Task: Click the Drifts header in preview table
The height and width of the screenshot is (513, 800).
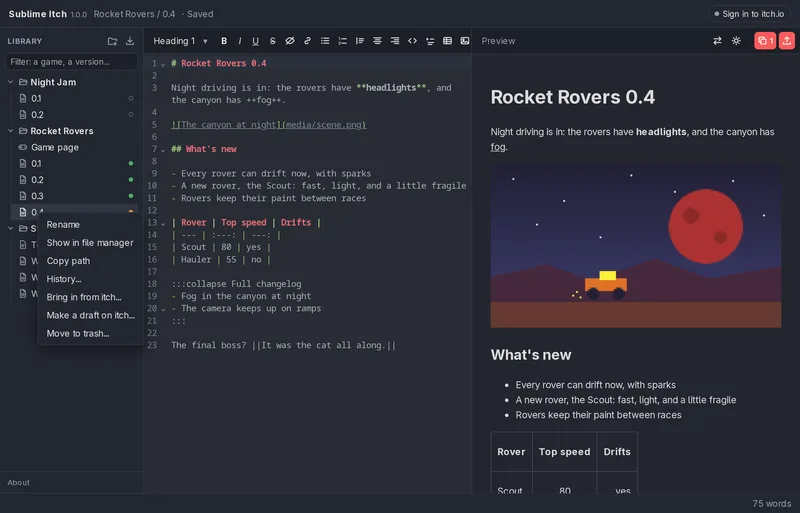Action: coord(617,452)
